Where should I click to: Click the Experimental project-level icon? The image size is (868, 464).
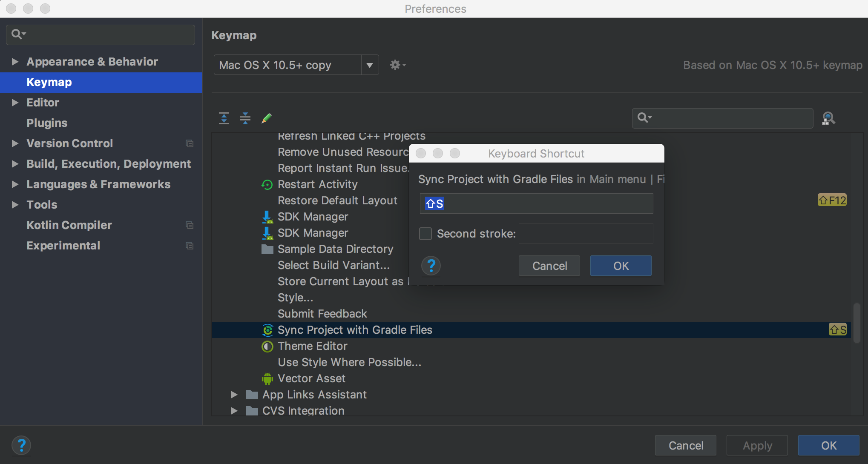click(x=190, y=246)
